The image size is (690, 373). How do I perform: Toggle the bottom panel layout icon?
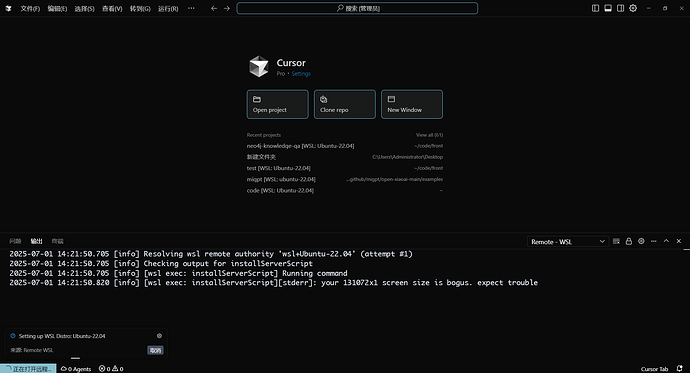tap(608, 8)
